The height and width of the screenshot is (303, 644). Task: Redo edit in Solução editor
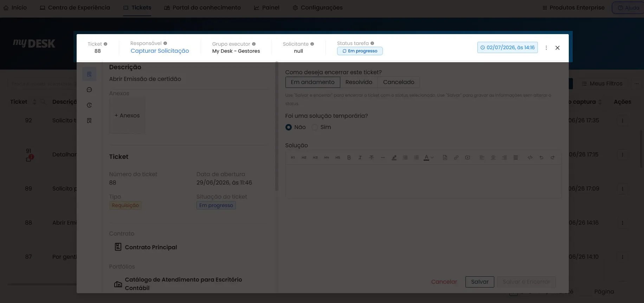(x=553, y=157)
